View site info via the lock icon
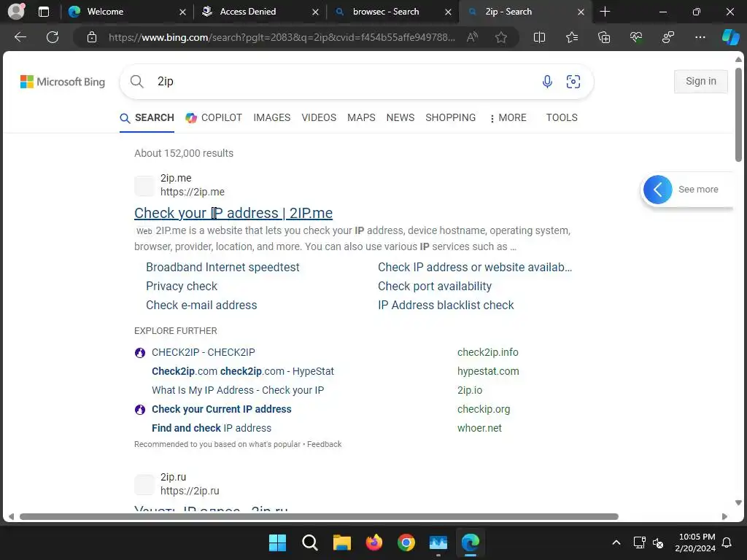 tap(92, 37)
